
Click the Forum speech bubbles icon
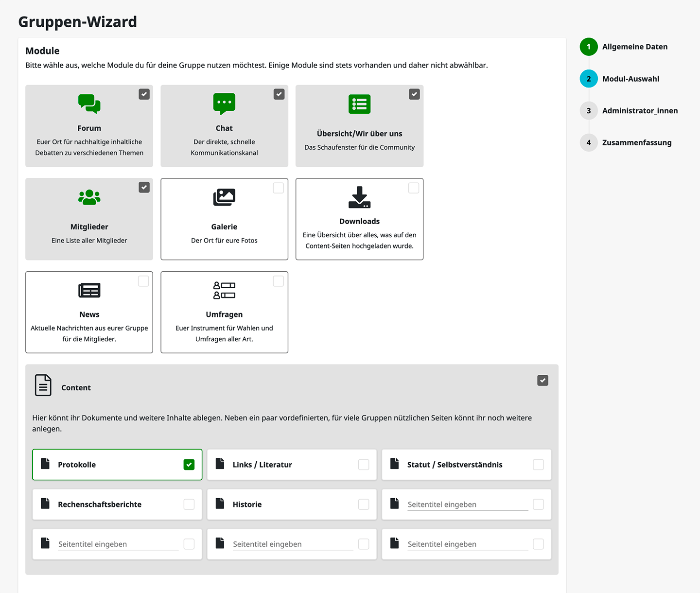[89, 104]
